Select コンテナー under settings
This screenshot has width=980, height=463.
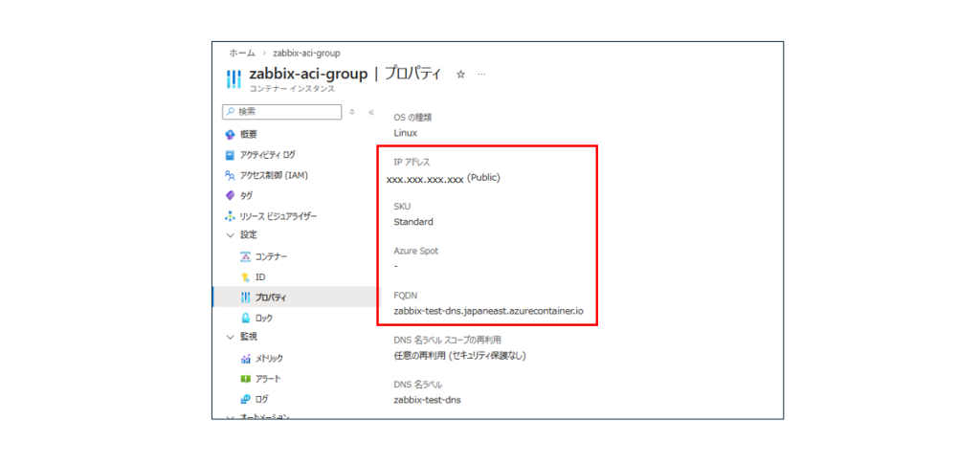coord(271,256)
